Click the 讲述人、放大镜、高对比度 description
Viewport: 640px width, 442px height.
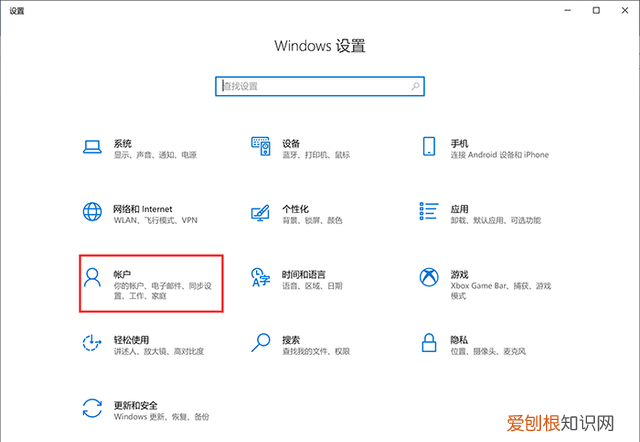(x=159, y=351)
